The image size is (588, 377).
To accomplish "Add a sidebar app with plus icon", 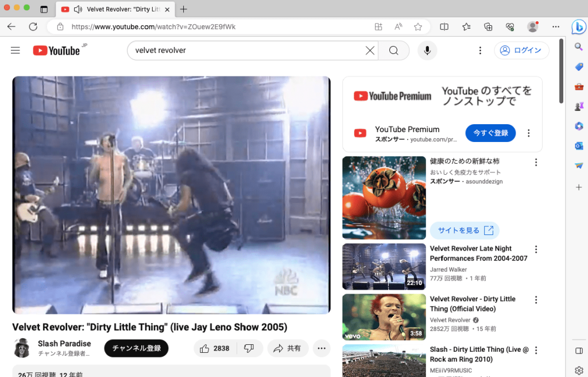I will (579, 187).
